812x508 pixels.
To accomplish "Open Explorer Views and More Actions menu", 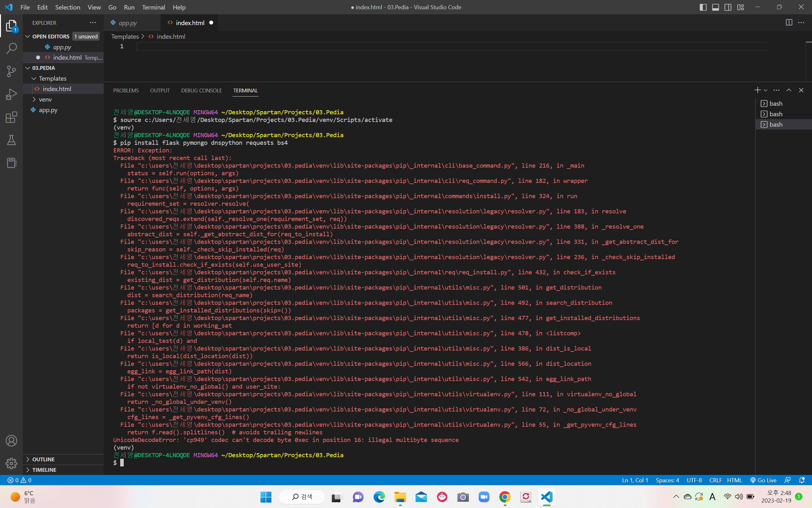I will coord(93,23).
